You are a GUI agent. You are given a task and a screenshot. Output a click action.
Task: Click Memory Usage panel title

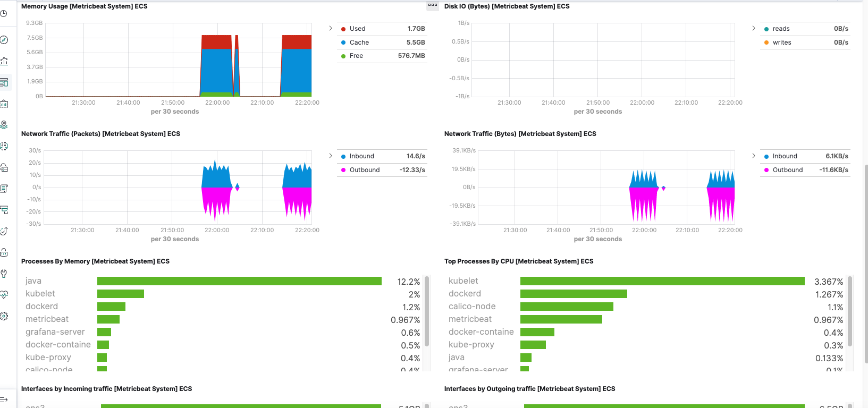[x=85, y=6]
